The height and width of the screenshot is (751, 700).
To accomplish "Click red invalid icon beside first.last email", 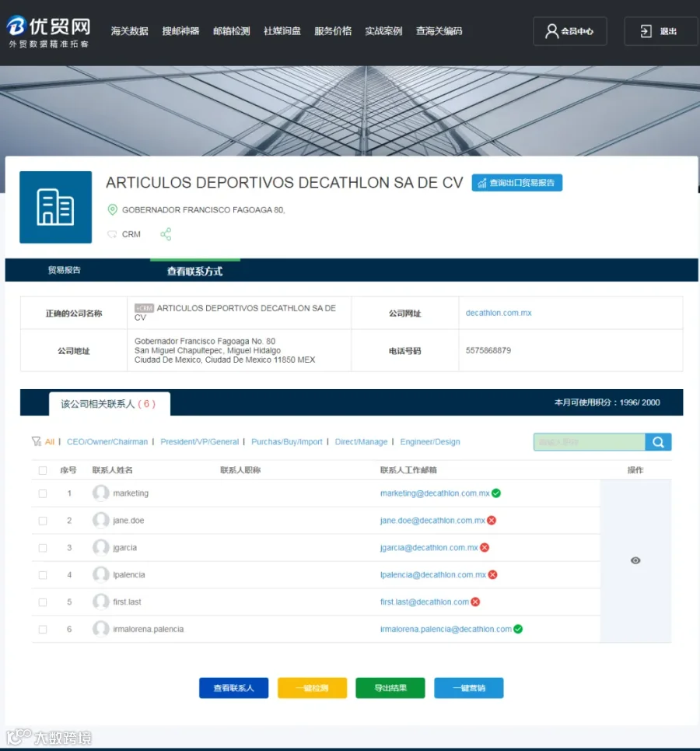I will (x=475, y=602).
